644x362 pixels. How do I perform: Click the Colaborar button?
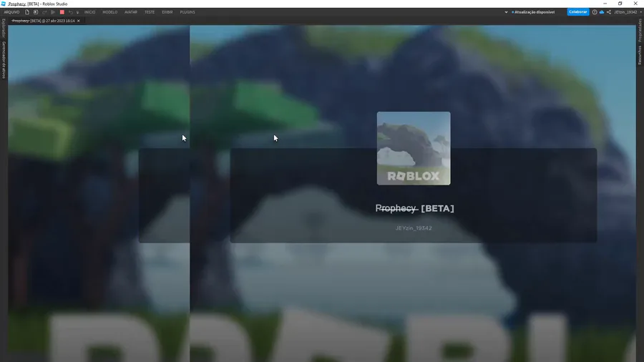[x=578, y=12]
